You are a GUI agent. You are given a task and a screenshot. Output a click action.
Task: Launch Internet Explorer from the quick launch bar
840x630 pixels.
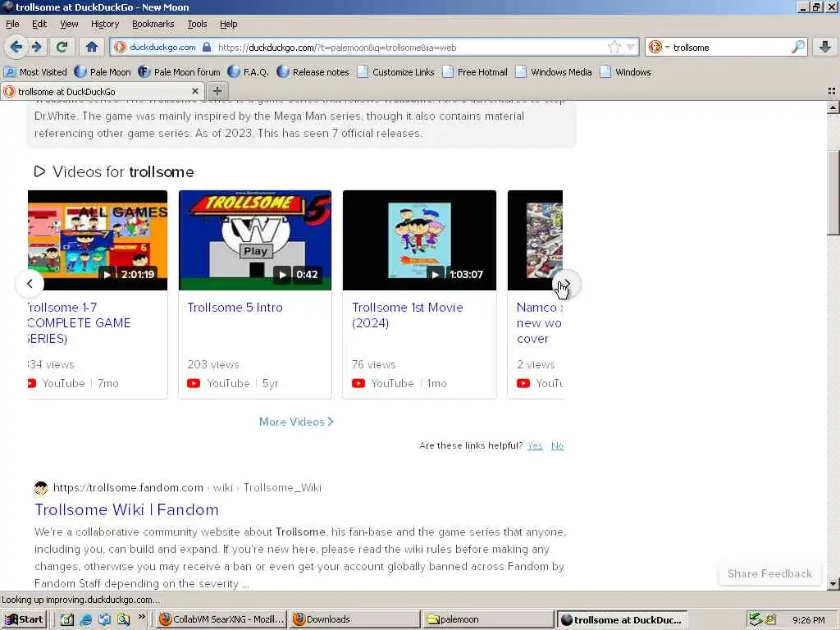point(85,619)
